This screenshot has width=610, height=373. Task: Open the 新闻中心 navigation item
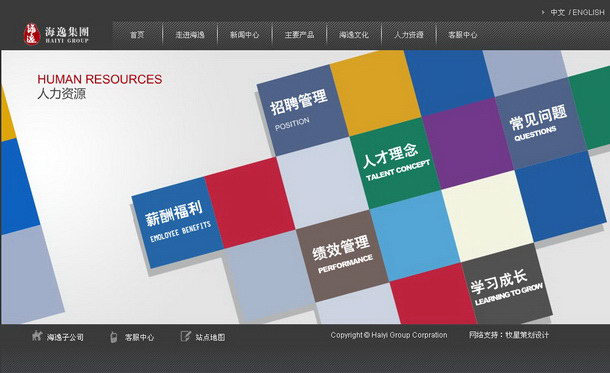point(244,35)
